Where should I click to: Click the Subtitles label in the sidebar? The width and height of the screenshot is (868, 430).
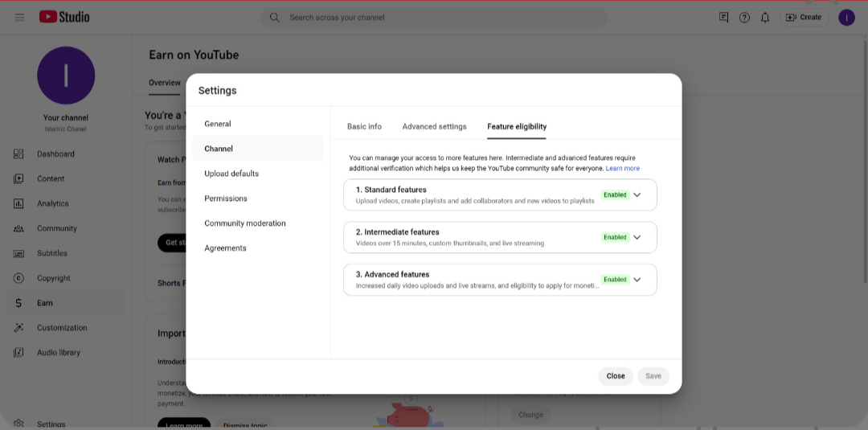click(x=52, y=253)
